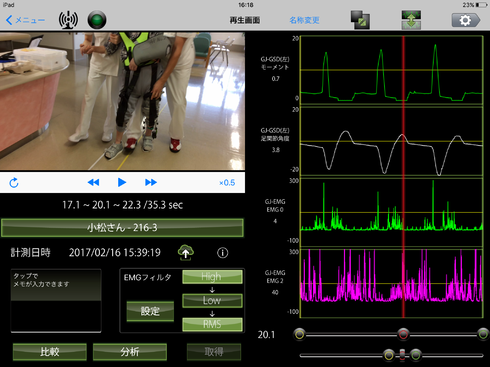Tap the 2017/02/16 15:39:19 measurement date
Viewport: 490px width, 367px height.
[x=115, y=253]
